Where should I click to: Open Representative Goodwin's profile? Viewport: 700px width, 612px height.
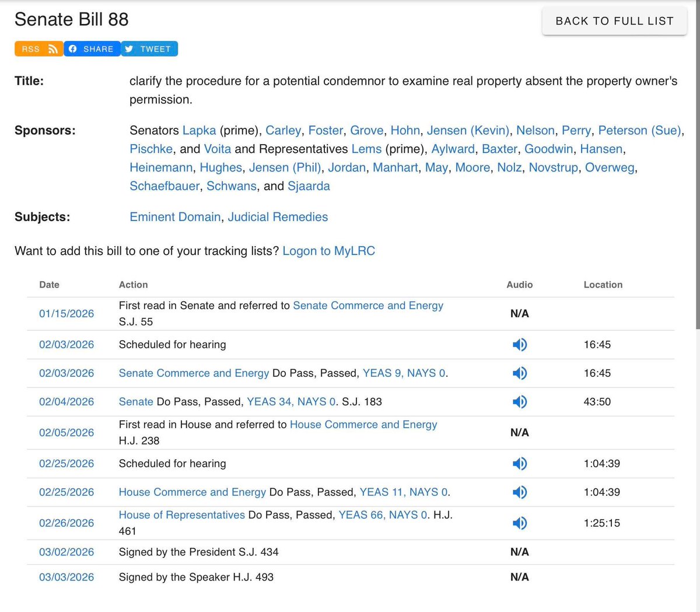548,149
